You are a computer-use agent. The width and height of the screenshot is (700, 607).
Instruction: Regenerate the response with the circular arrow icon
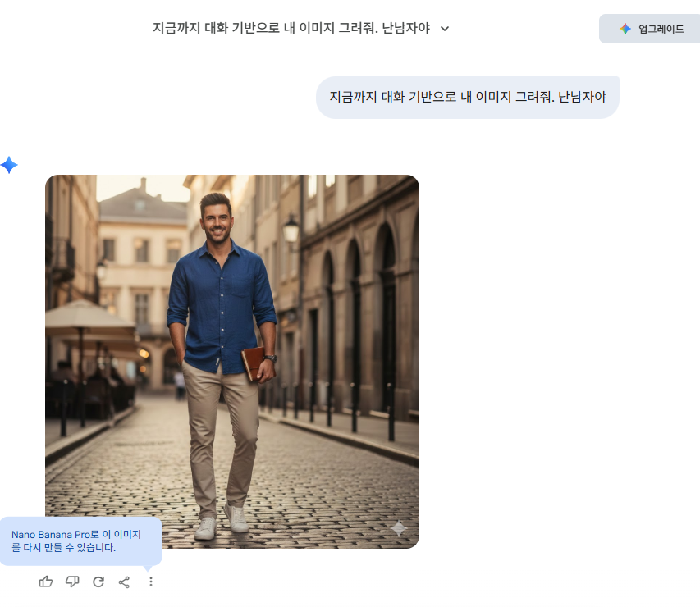tap(98, 582)
